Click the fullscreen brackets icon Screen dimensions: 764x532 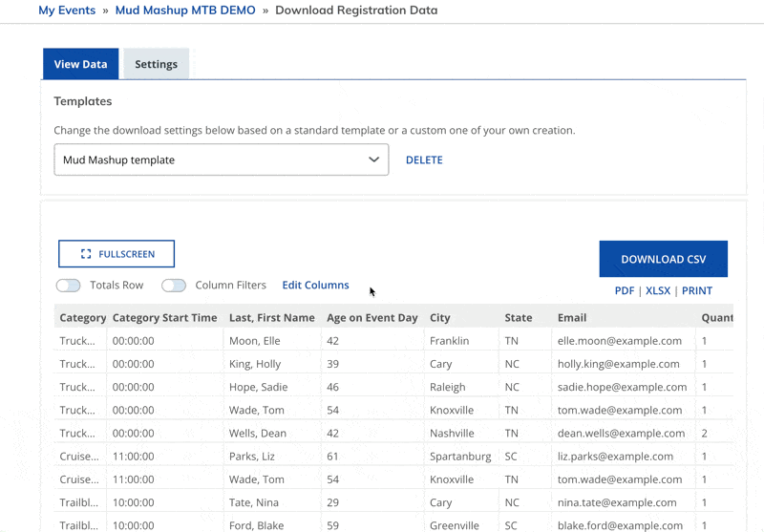click(x=86, y=254)
